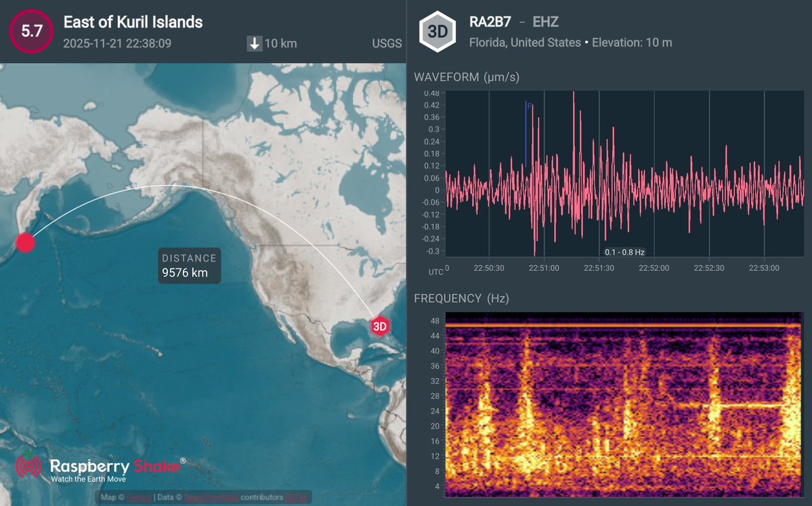Click the SRTM link in map attribution

tap(298, 497)
